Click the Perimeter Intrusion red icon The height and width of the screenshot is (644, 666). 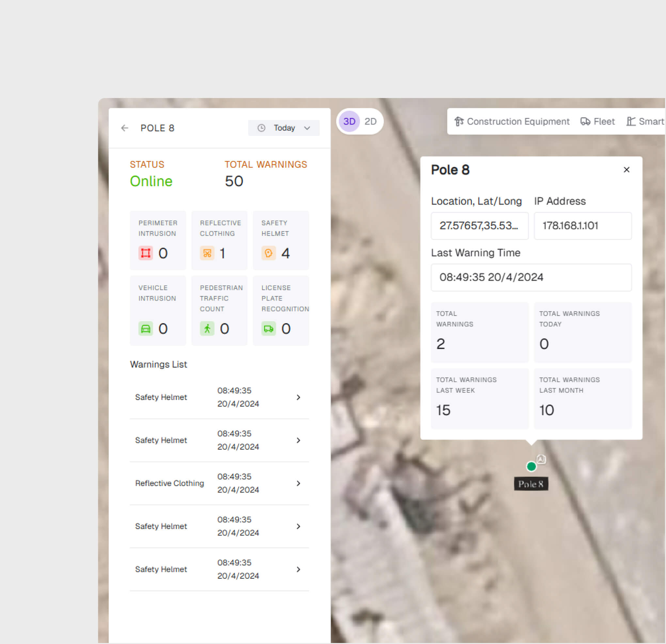[145, 253]
